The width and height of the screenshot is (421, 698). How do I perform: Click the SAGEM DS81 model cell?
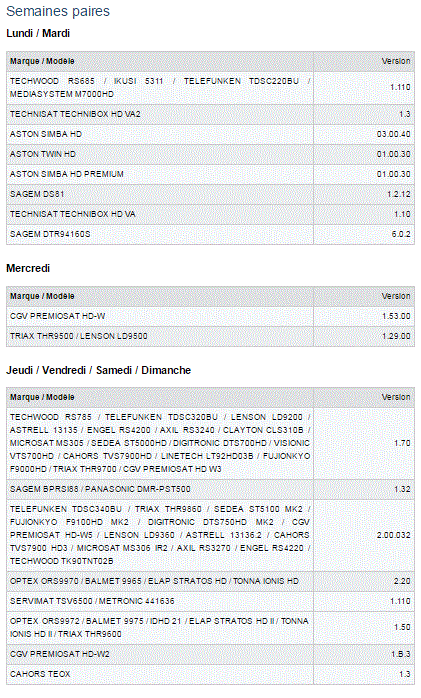160,194
